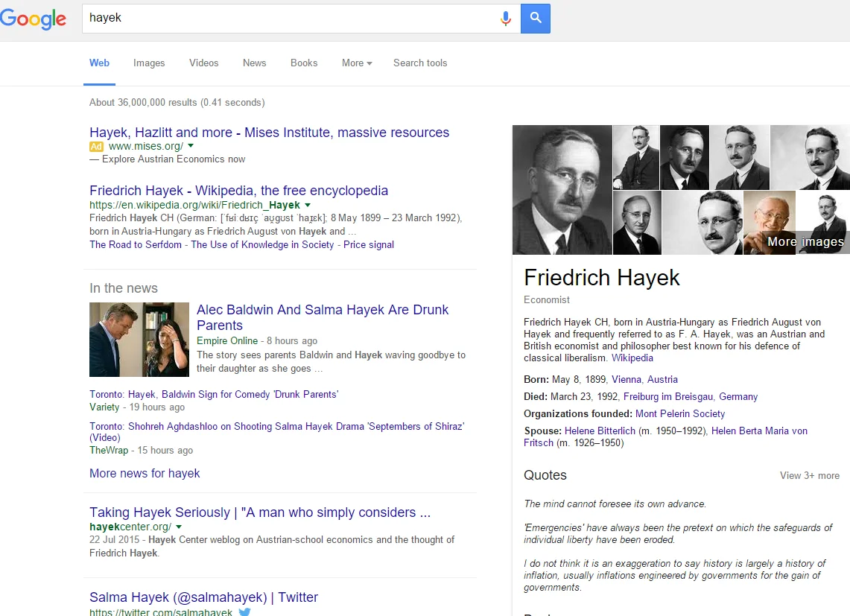Open the Alec Baldwin and Salma Hayek news thumbnail
The width and height of the screenshot is (850, 616).
[x=139, y=340]
